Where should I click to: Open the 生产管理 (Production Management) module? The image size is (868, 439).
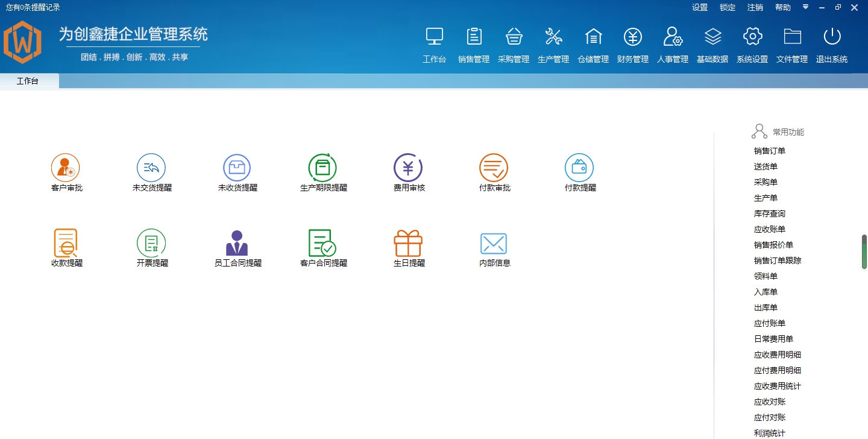tap(553, 42)
